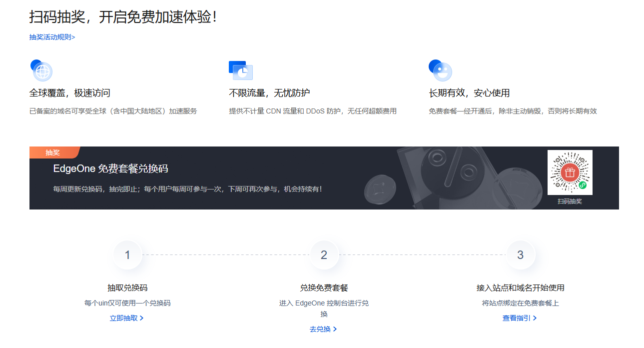This screenshot has height=348, width=644.
Task: Click the 接入站点和域名开始使用 step title
Action: [x=520, y=288]
